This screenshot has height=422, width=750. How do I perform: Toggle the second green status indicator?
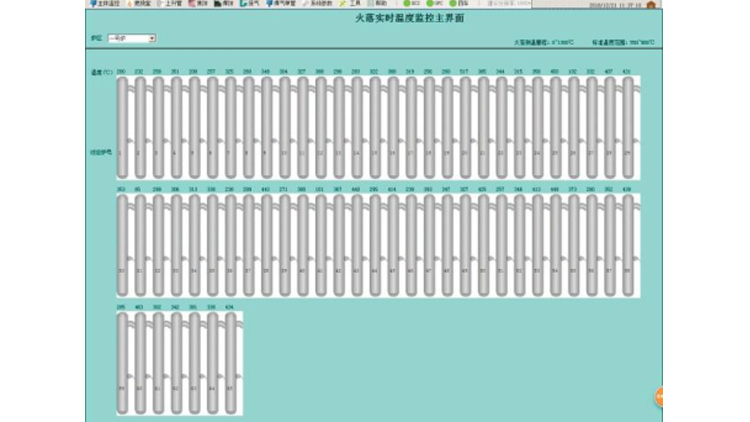tap(438, 4)
